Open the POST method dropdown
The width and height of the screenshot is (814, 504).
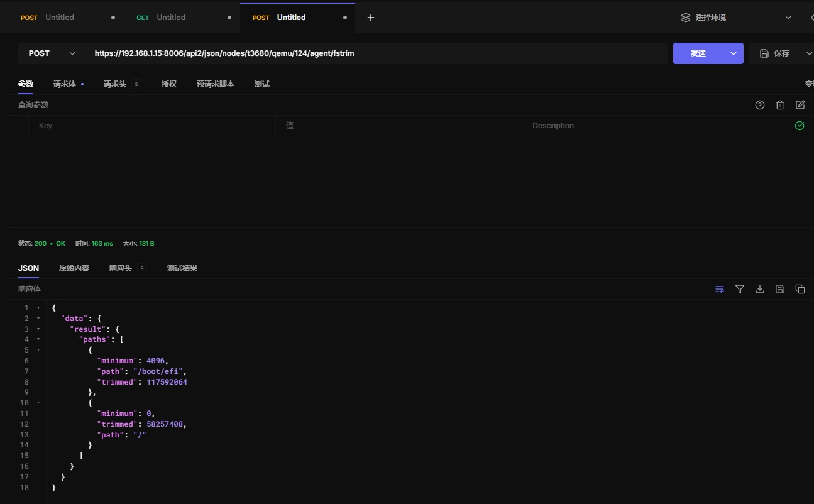(x=52, y=53)
